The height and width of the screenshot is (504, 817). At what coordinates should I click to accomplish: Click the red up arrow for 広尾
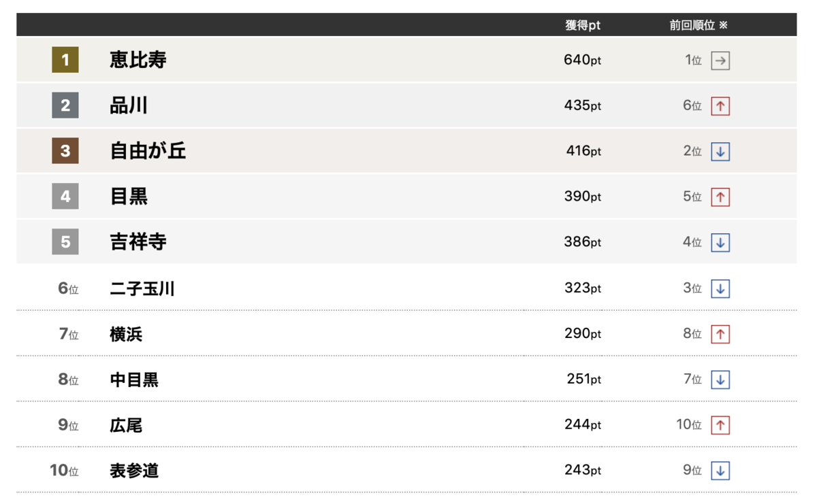[720, 425]
